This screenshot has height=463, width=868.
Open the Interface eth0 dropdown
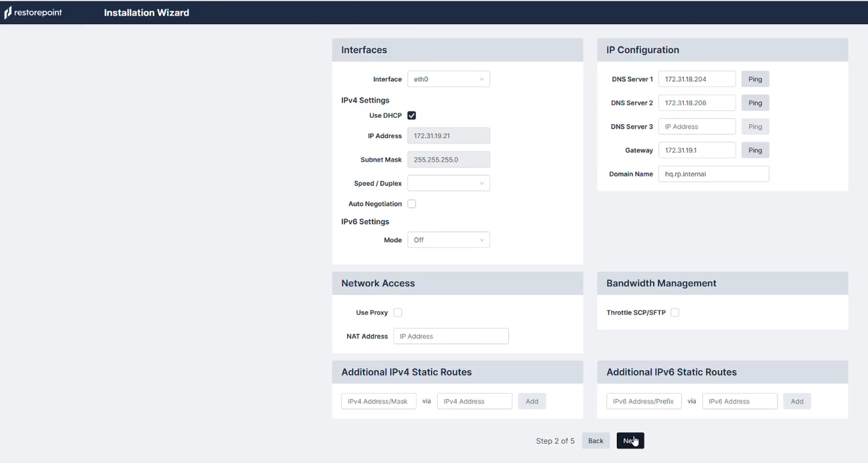448,79
